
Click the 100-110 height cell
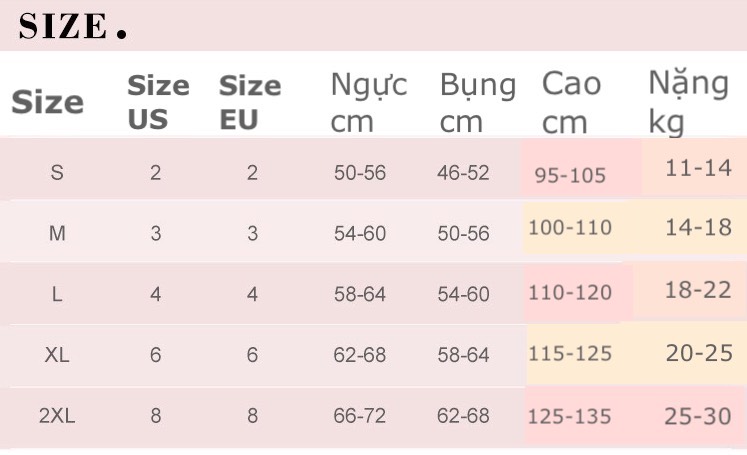(x=570, y=228)
